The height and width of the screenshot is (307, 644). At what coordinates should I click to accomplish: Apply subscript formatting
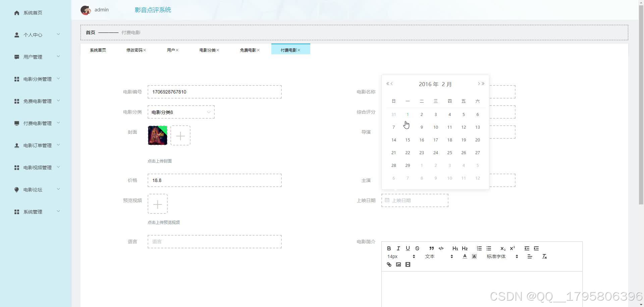coord(502,248)
